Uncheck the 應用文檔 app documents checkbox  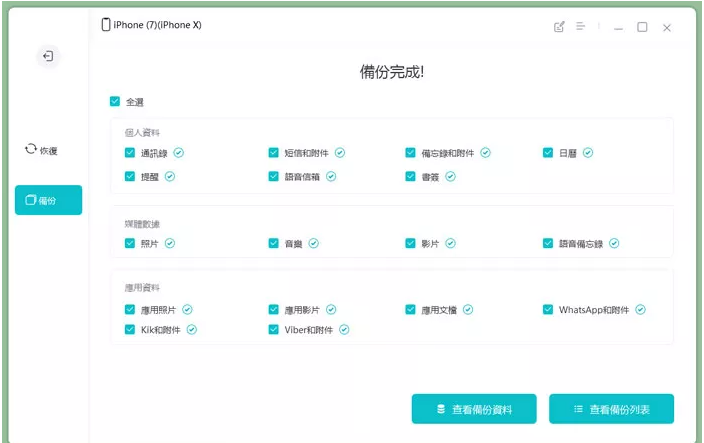click(410, 310)
